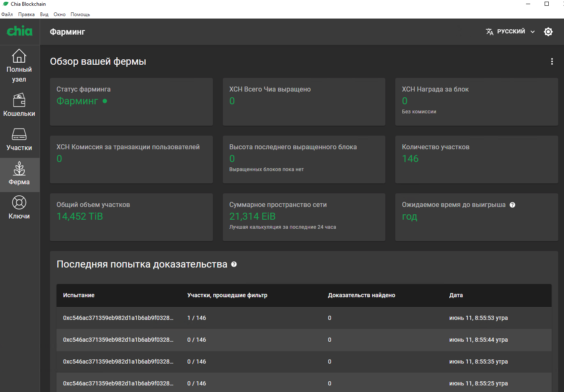Click the Дата column header
Viewport: 564px width, 392px height.
456,295
